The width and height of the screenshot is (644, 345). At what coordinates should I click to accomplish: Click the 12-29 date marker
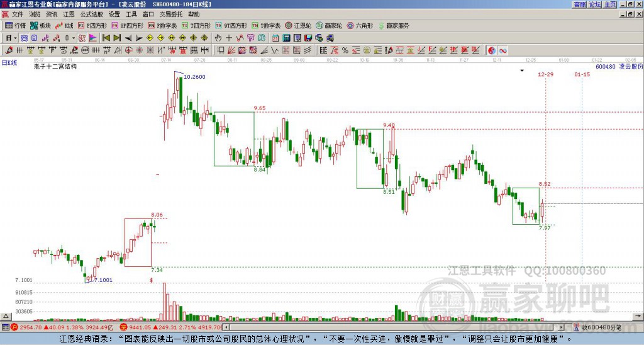coord(545,74)
